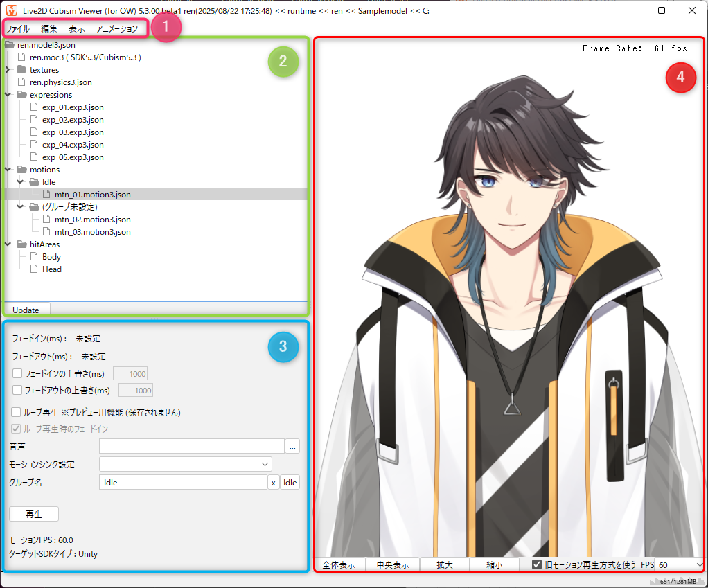The height and width of the screenshot is (588, 708).
Task: Enable フェードインの上書き checkbox
Action: [17, 374]
